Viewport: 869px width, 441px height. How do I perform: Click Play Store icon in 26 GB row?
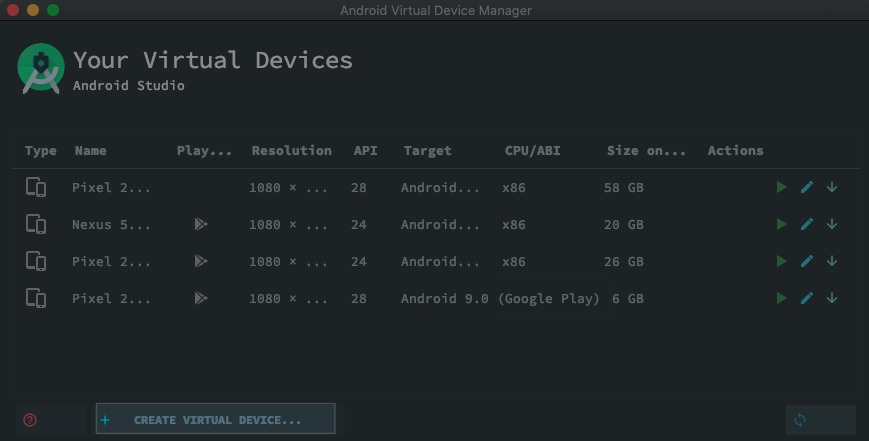coord(201,261)
